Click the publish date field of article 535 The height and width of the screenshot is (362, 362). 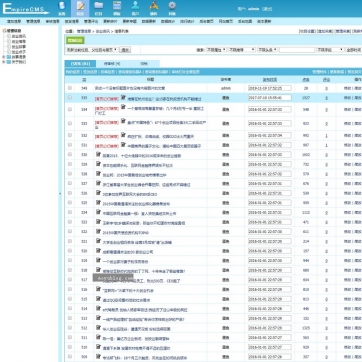point(270,98)
